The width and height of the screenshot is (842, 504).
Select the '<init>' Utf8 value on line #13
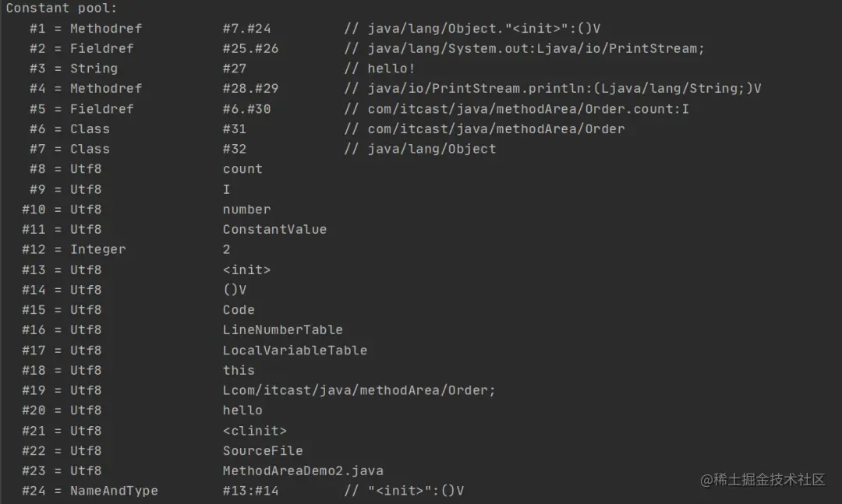[x=246, y=270]
